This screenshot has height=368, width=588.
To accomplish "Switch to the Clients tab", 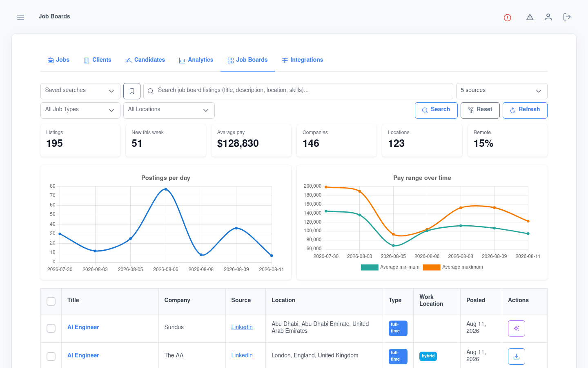I will 98,60.
